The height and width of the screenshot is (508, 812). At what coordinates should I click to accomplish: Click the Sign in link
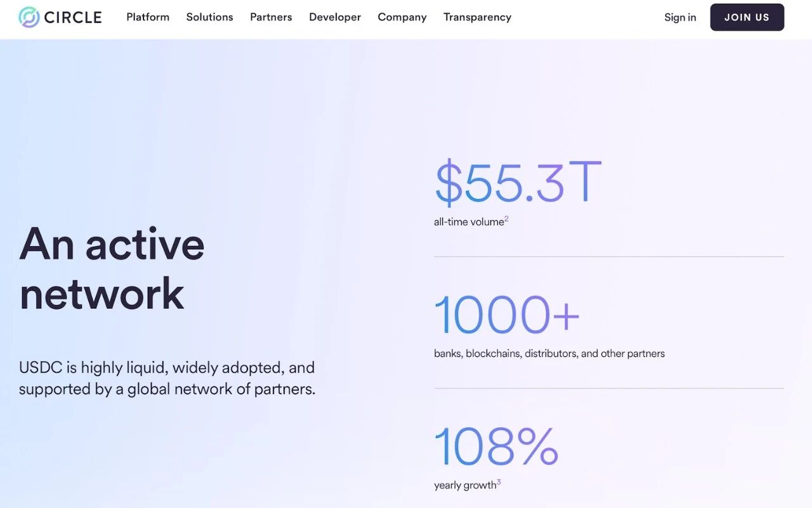[680, 17]
